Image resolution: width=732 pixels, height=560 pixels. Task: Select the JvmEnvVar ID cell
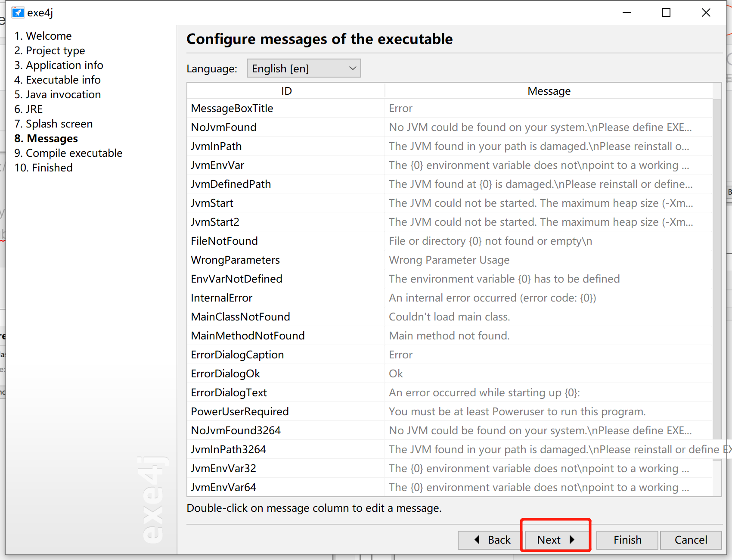click(x=286, y=165)
